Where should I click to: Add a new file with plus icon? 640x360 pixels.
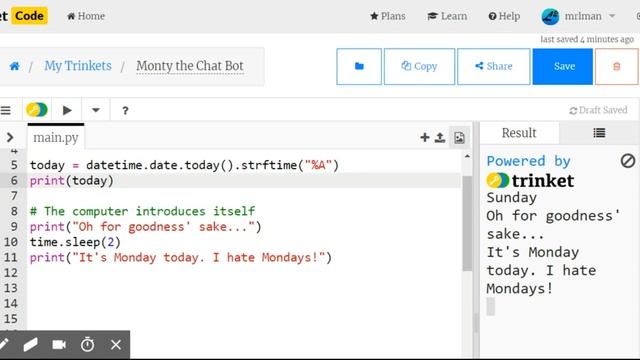tap(424, 138)
